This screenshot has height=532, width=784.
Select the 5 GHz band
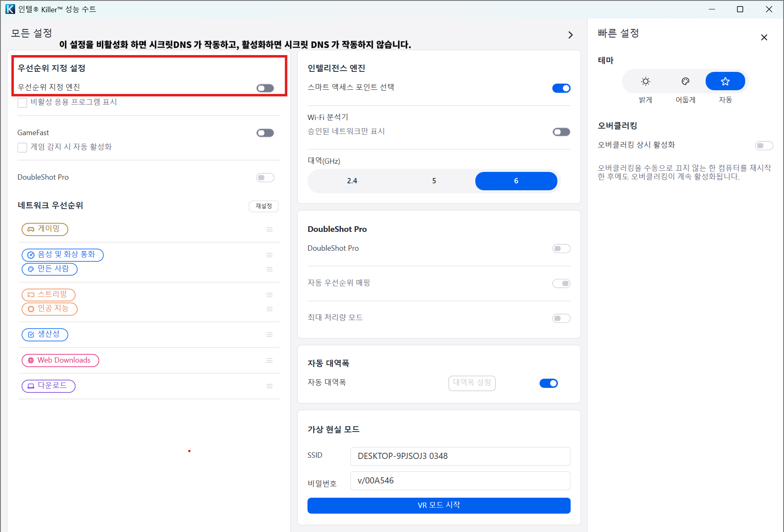pos(434,181)
